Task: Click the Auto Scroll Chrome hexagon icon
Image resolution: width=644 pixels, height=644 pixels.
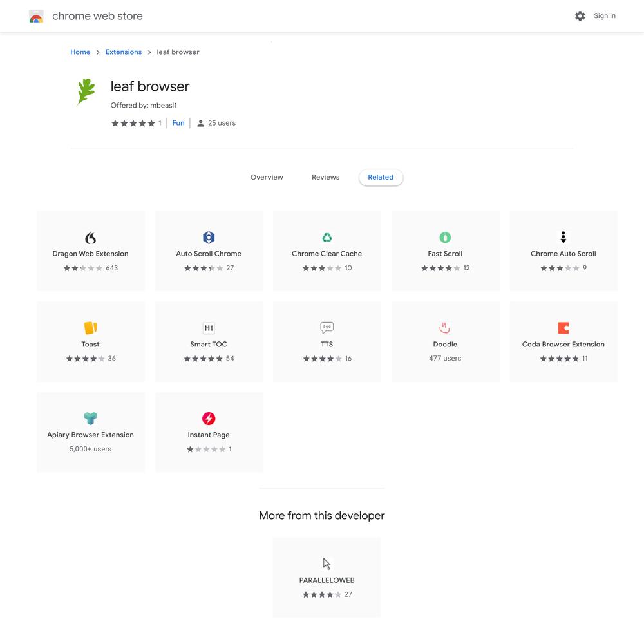Action: [x=209, y=238]
